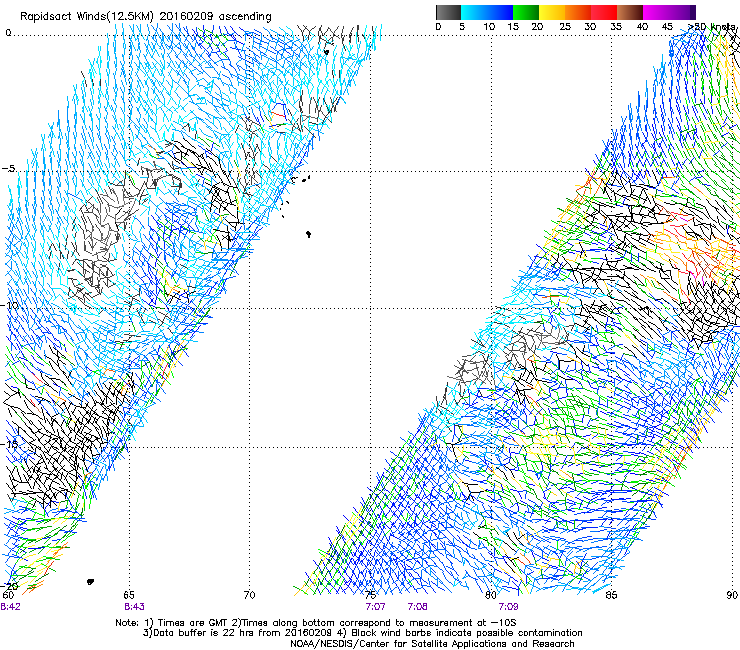The height and width of the screenshot is (650, 740).
Task: Select the green 15-20 knots legend swatch
Action: click(526, 12)
